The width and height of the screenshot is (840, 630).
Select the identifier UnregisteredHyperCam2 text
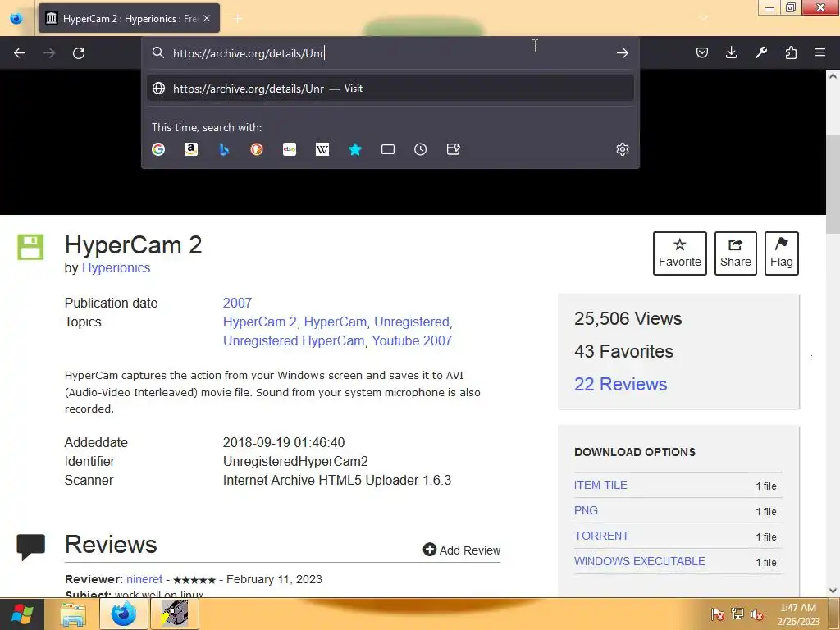295,461
